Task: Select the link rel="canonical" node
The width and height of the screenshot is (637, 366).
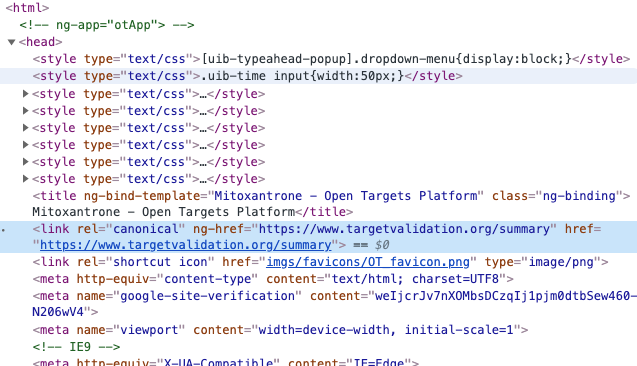Action: (x=317, y=237)
